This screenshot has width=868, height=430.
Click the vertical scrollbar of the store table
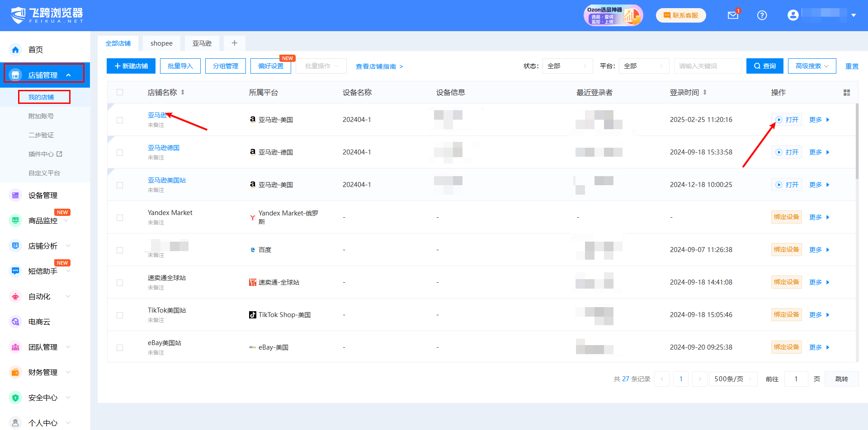tap(857, 140)
